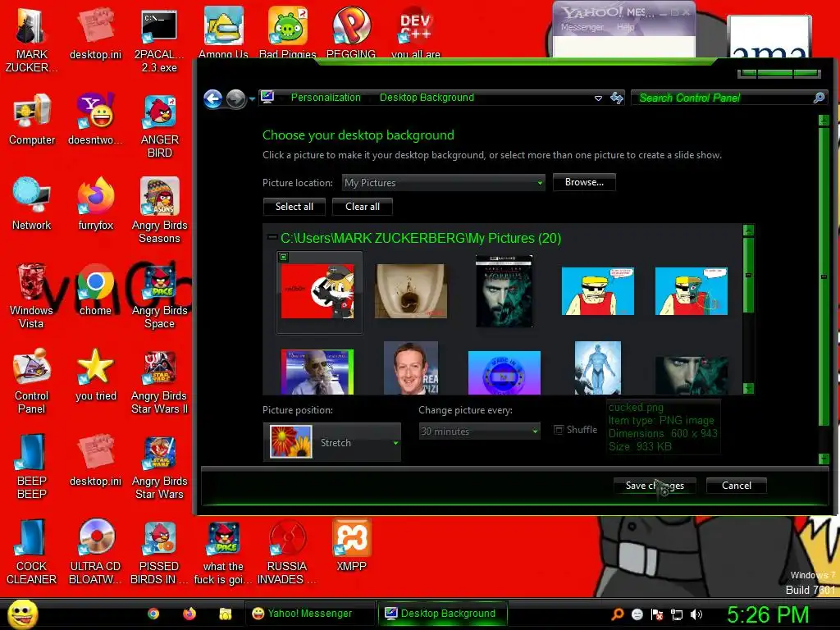Select the urinal wallpaper thumbnail

pyautogui.click(x=411, y=291)
